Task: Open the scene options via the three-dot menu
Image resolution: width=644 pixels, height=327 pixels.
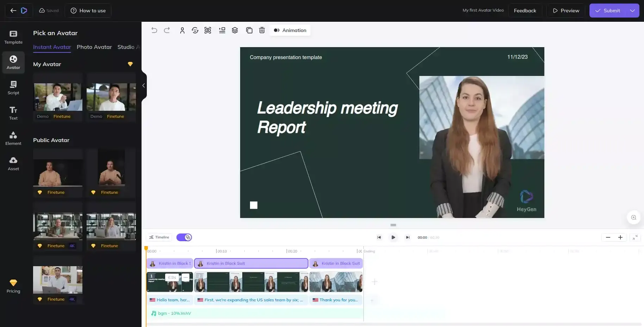Action: pos(185,277)
